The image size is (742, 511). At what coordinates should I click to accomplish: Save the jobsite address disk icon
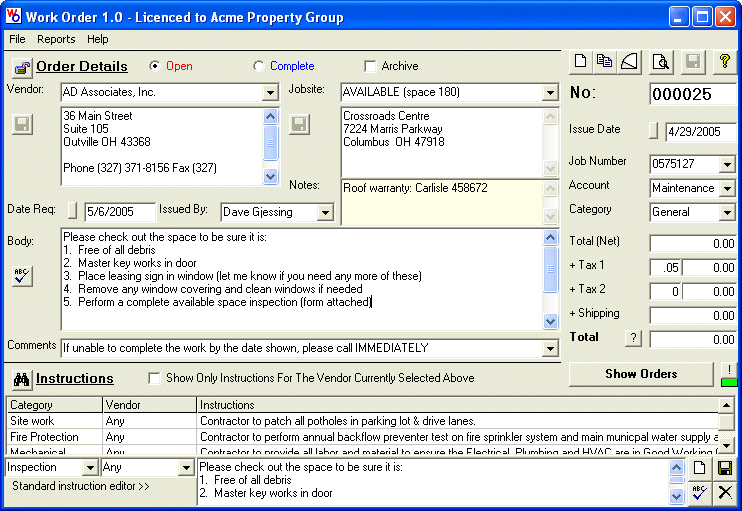tap(300, 124)
